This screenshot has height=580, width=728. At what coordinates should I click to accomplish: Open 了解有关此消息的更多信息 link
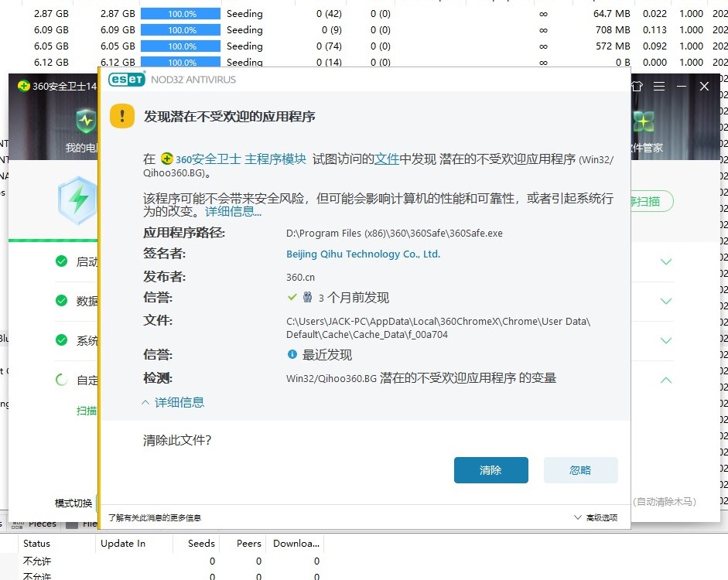[155, 518]
